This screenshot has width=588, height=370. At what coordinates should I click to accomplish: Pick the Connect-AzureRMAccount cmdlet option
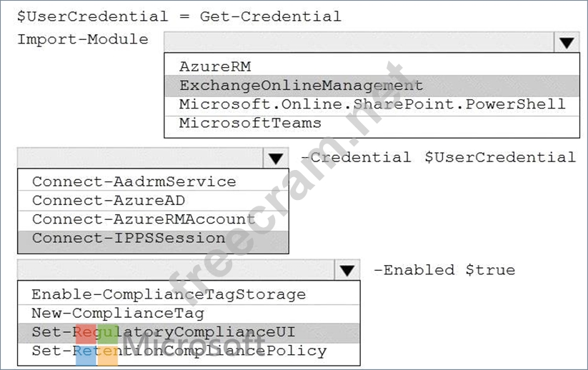[144, 219]
